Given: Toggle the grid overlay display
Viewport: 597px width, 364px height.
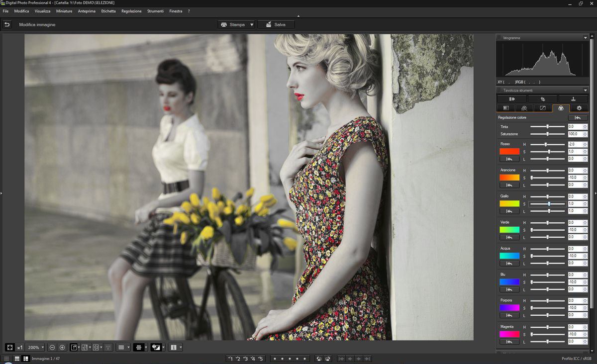Looking at the screenshot, I should click(x=120, y=348).
